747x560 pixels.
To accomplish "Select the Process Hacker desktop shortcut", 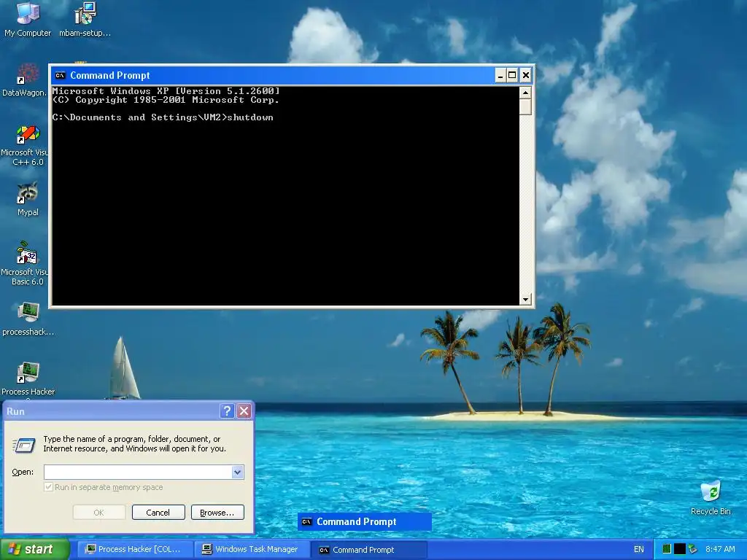I will click(x=28, y=379).
